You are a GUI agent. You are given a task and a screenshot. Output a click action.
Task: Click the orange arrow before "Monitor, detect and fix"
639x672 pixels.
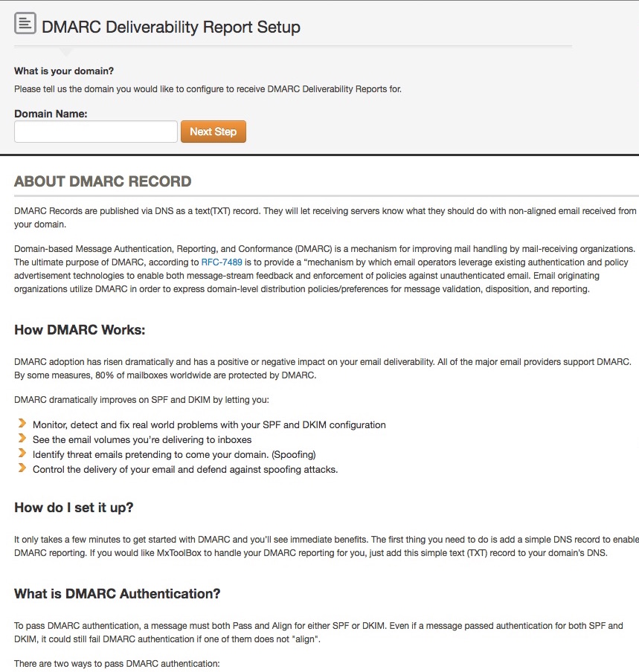(22, 424)
